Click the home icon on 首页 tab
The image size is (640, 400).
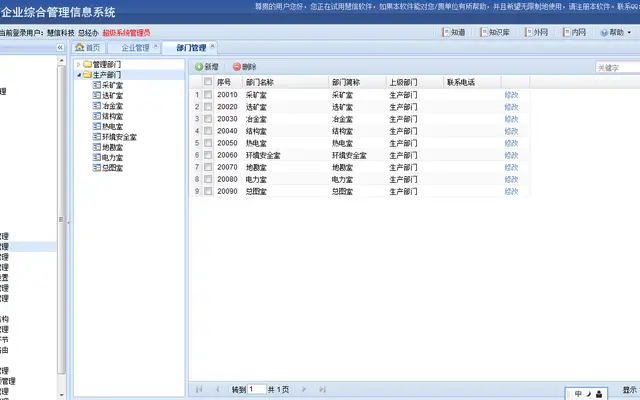pos(80,47)
